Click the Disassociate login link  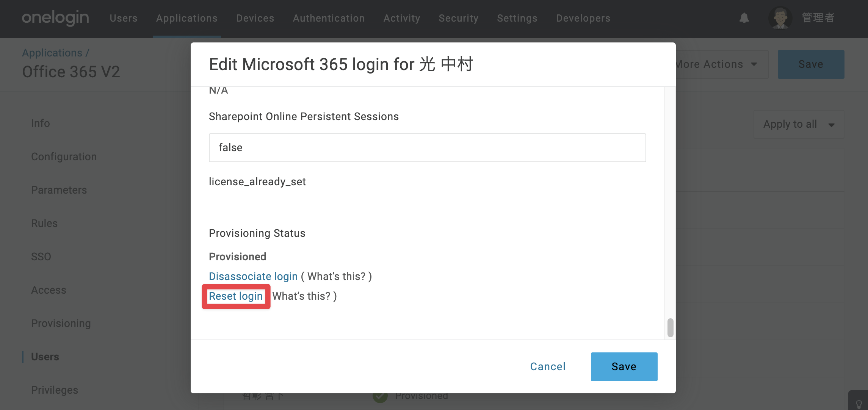[x=253, y=276]
